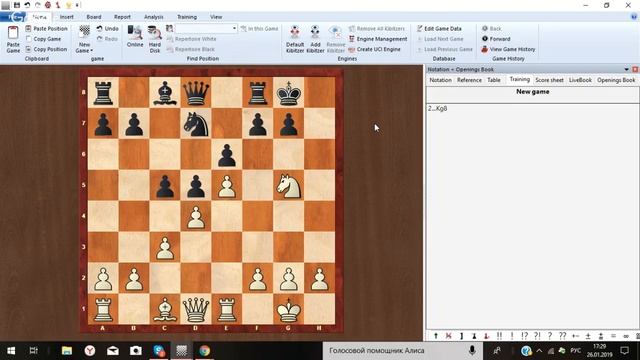
Task: Switch to the LiveBook tab
Action: (580, 80)
